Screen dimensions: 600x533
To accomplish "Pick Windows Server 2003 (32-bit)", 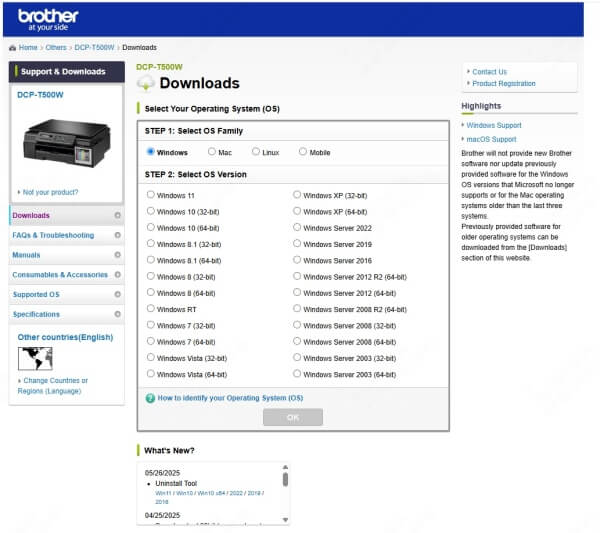I will click(297, 357).
